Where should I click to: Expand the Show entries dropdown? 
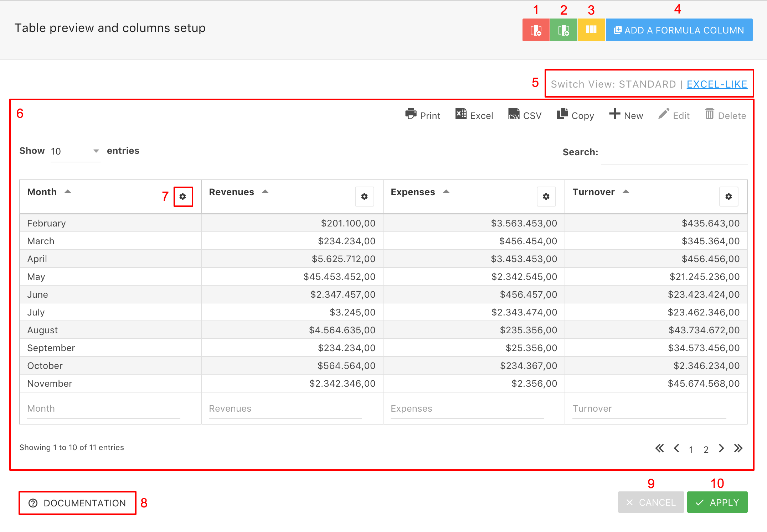[75, 151]
